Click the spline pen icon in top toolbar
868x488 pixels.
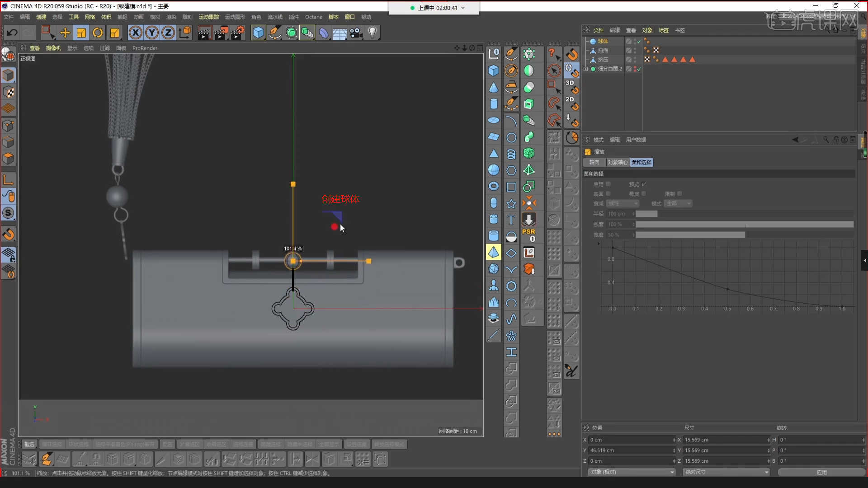[274, 33]
